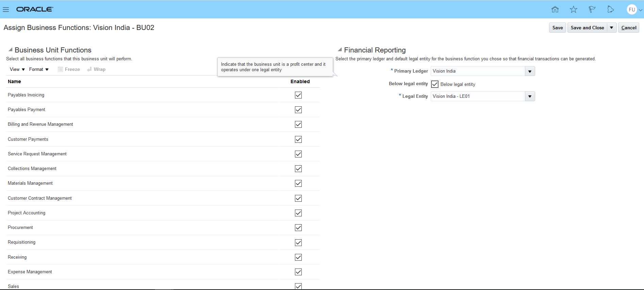Viewport: 644px width, 290px height.
Task: Select the Customer Payments row name
Action: pos(28,139)
